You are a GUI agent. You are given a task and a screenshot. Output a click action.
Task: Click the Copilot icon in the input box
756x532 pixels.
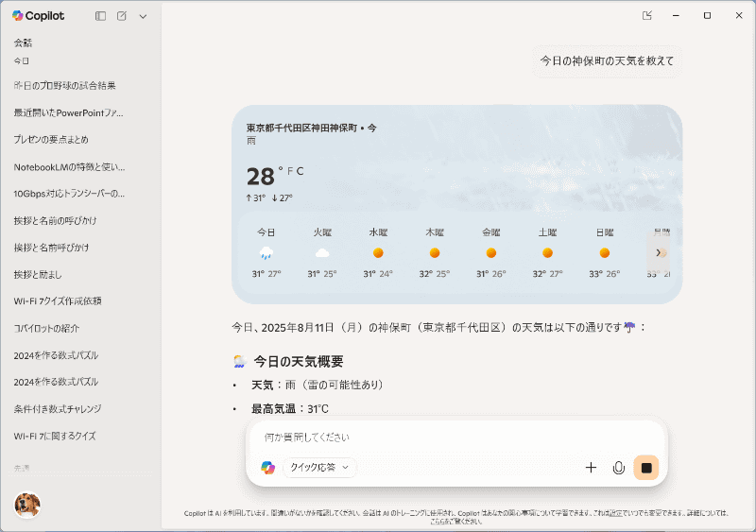click(267, 468)
